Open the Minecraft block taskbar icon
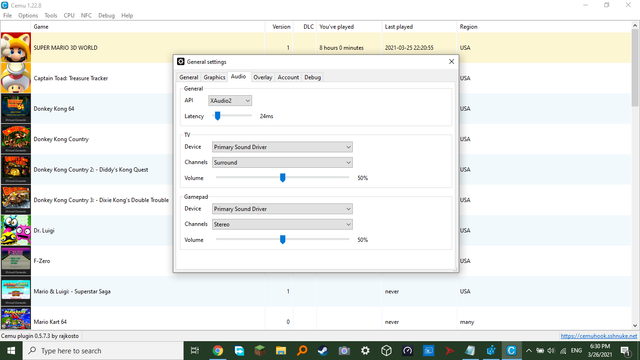The width and height of the screenshot is (640, 360). click(260, 351)
